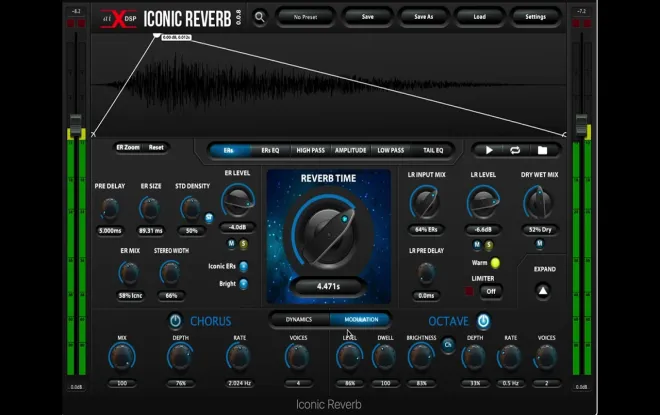The height and width of the screenshot is (415, 660).
Task: Select the Tail EQ tab
Action: tap(433, 150)
